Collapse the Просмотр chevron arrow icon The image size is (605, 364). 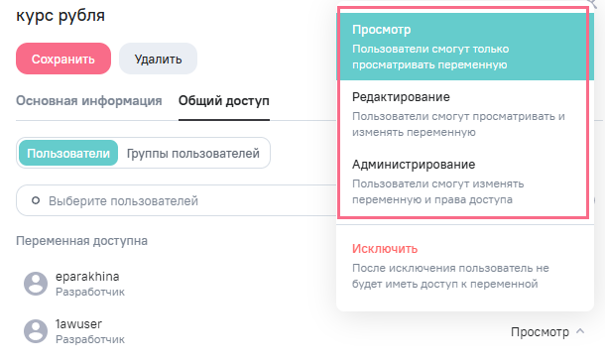pos(580,331)
